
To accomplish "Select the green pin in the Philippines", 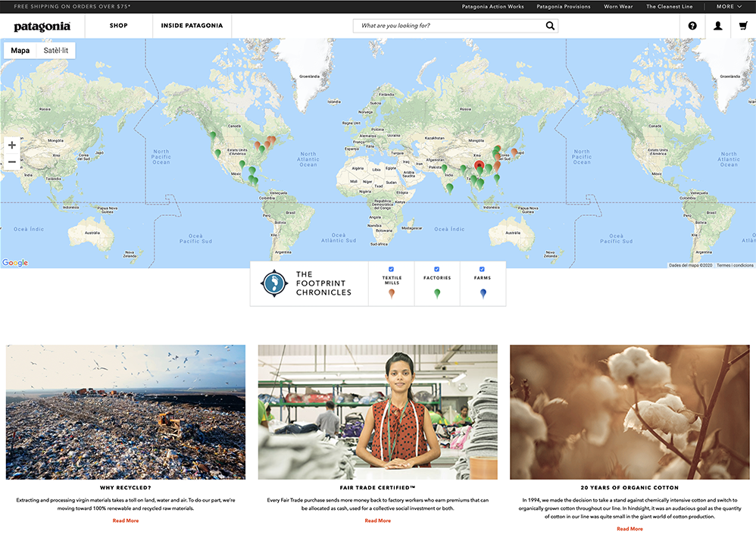I will pyautogui.click(x=497, y=178).
